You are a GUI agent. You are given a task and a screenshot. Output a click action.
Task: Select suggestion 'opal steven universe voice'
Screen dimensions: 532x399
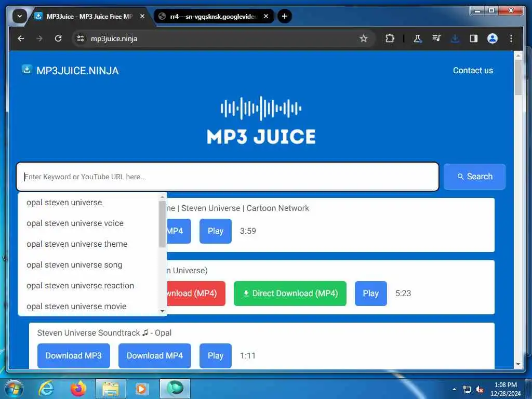(x=88, y=223)
